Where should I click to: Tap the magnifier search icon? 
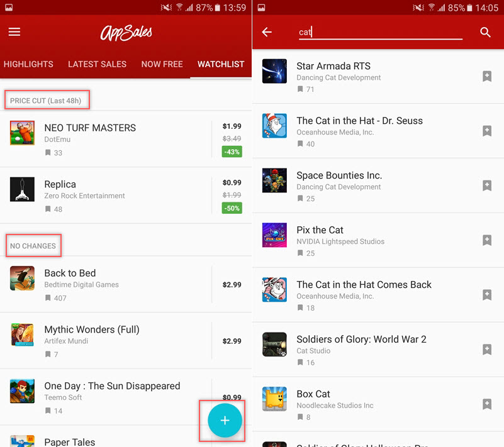pos(485,32)
